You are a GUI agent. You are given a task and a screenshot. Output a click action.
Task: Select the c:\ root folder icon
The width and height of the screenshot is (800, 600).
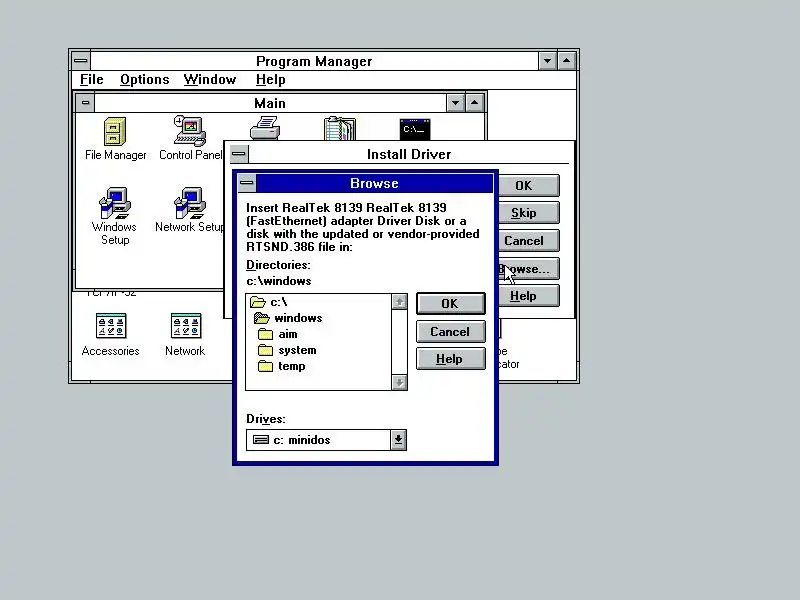click(258, 302)
